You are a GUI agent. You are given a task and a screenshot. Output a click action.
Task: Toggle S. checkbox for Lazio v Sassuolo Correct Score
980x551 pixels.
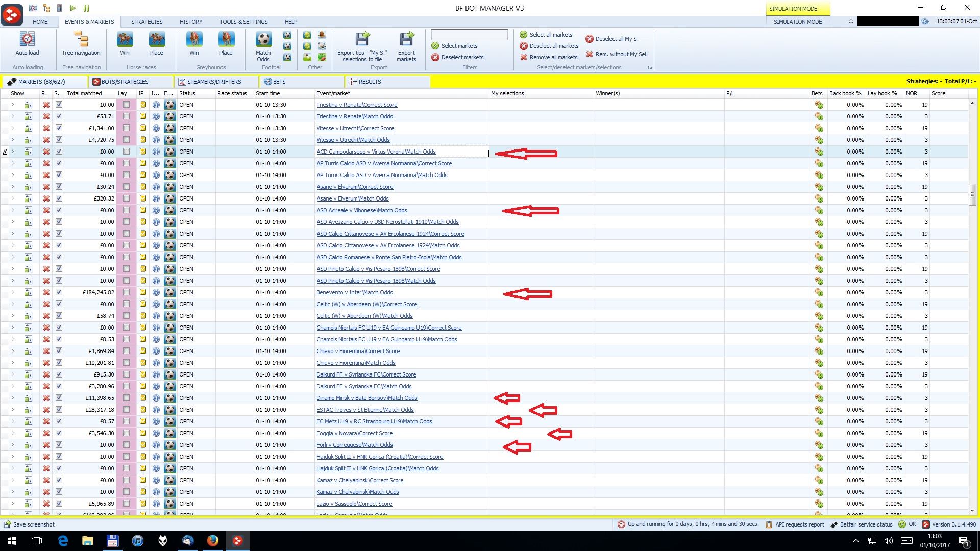pos(59,504)
